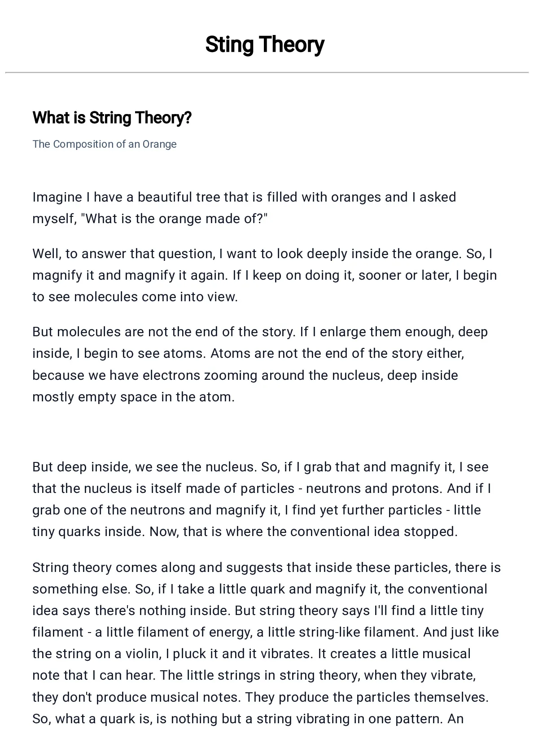Click the line "they don't produce musical notes."
534x756 pixels.
[x=260, y=697]
